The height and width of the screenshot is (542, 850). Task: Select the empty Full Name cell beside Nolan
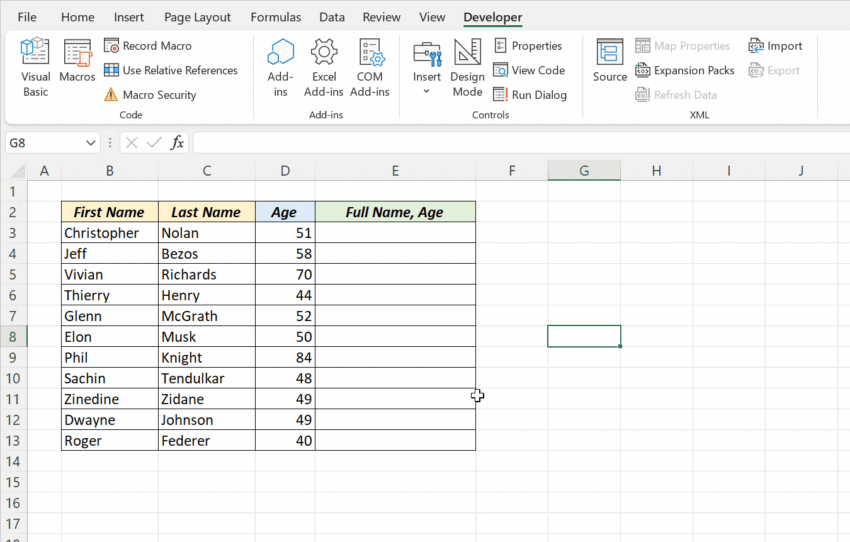point(395,233)
